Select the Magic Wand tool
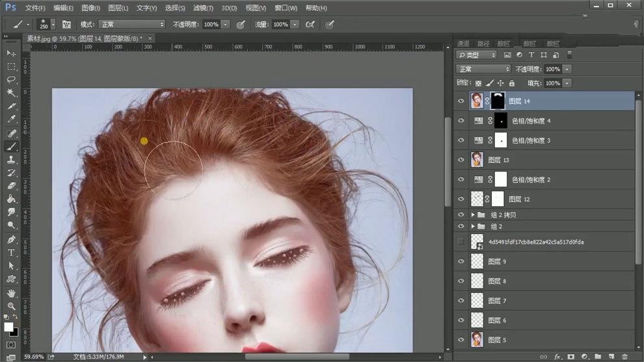The height and width of the screenshot is (362, 644). (11, 93)
